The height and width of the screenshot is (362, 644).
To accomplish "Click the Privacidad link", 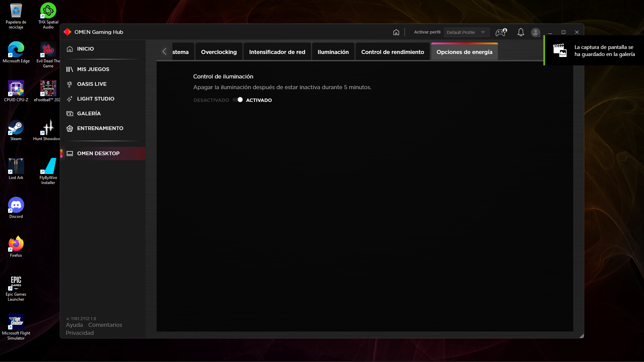I will coord(79,333).
